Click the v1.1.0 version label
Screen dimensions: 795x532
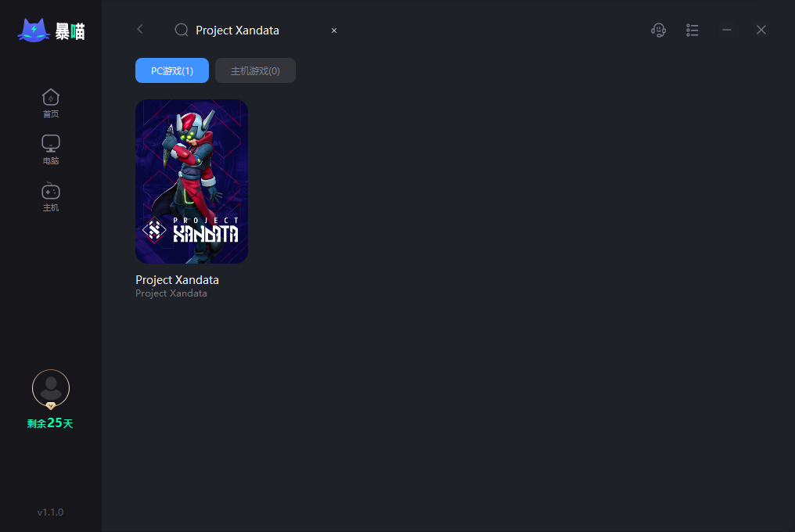(x=50, y=512)
